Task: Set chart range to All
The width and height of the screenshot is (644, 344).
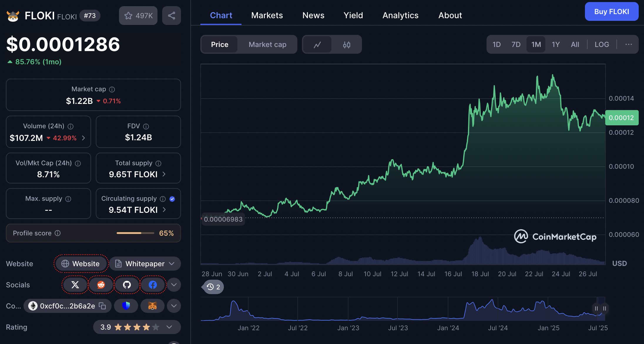Action: click(575, 44)
